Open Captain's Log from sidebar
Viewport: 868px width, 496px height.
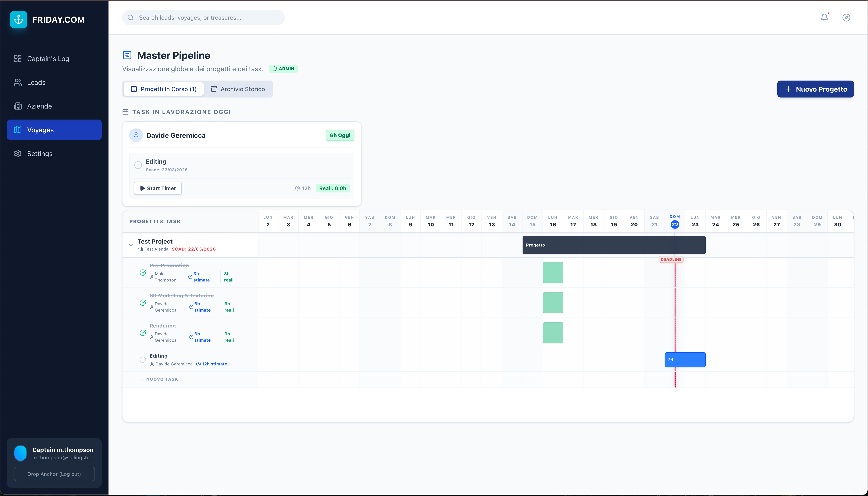48,59
